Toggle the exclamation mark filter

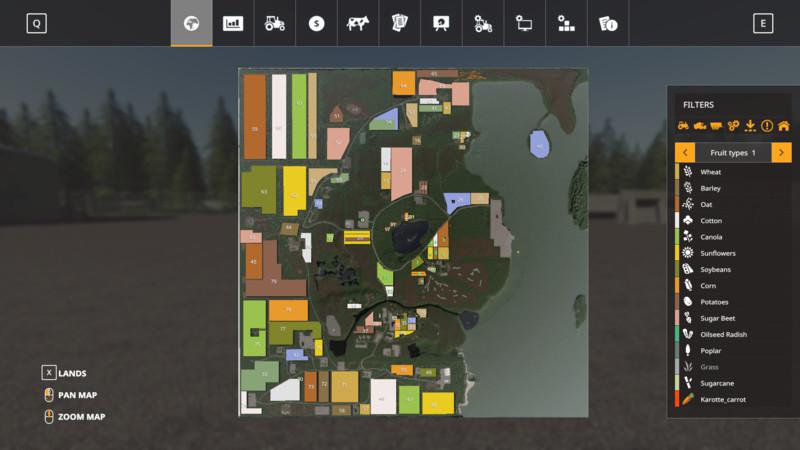point(767,126)
